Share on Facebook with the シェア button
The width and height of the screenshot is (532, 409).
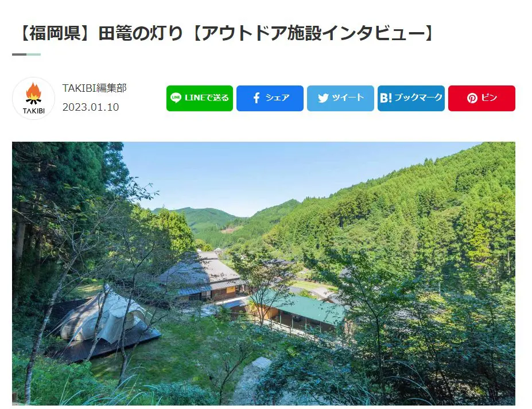tap(270, 98)
